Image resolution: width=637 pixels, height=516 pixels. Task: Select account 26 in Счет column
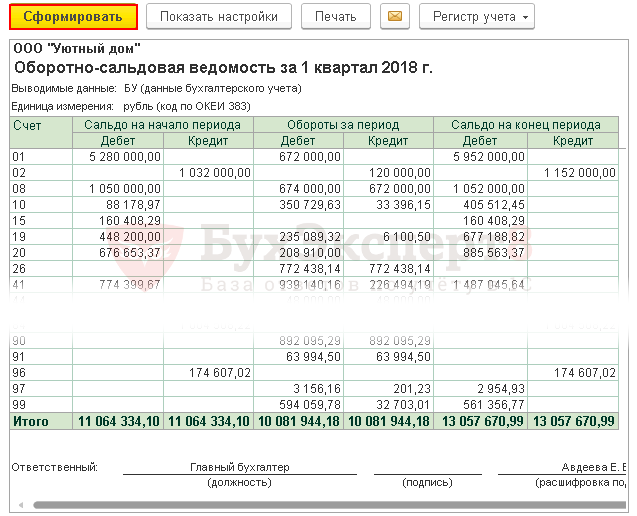click(x=41, y=269)
